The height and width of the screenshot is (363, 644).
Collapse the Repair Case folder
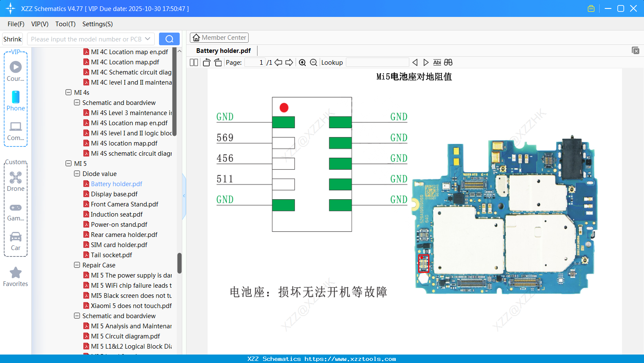77,265
